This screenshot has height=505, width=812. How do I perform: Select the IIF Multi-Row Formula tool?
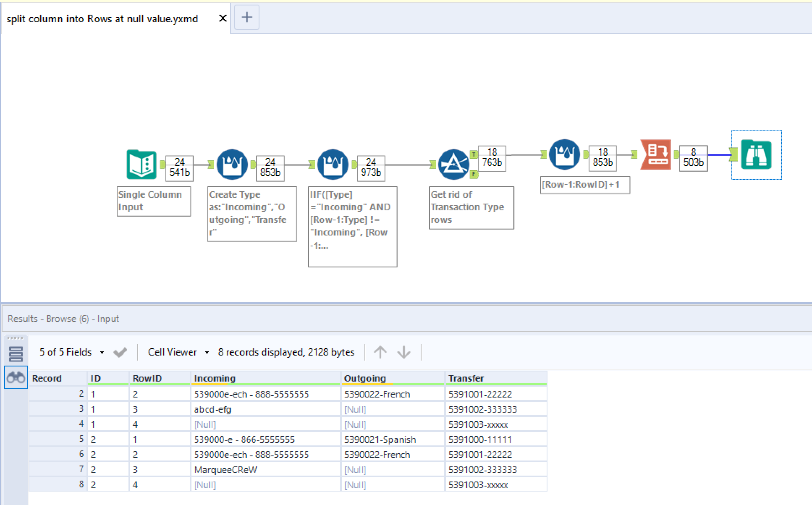(333, 165)
